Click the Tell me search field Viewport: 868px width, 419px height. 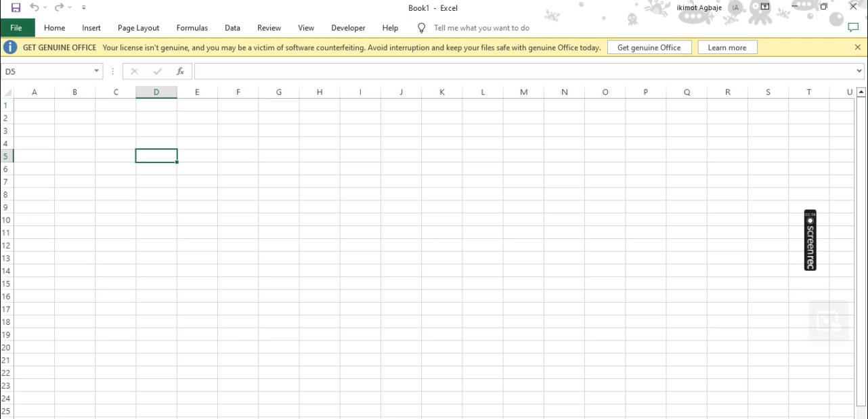481,28
